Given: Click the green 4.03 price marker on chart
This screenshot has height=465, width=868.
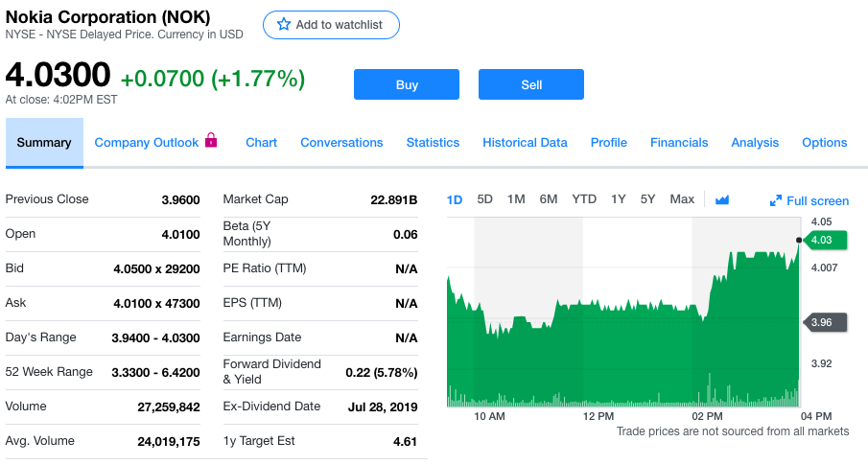Looking at the screenshot, I should tap(825, 241).
